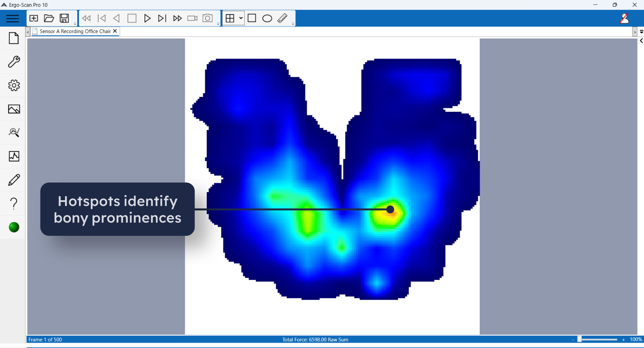Click the Frame 1 of 500 status text
The image size is (644, 348).
point(45,340)
